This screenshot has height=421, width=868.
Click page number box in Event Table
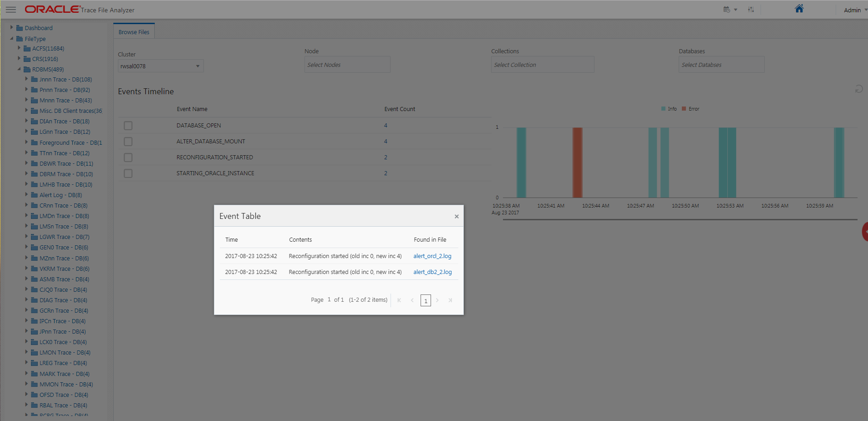tap(426, 300)
